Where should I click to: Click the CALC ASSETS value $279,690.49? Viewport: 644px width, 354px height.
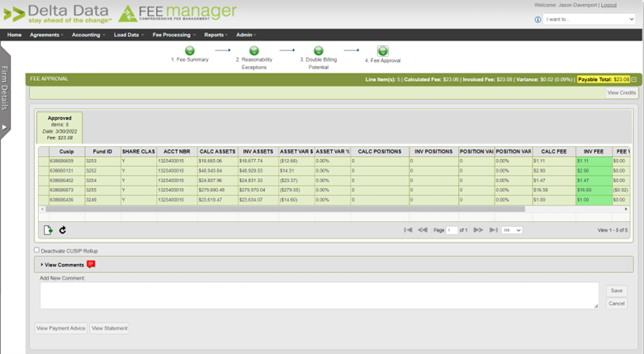point(218,190)
